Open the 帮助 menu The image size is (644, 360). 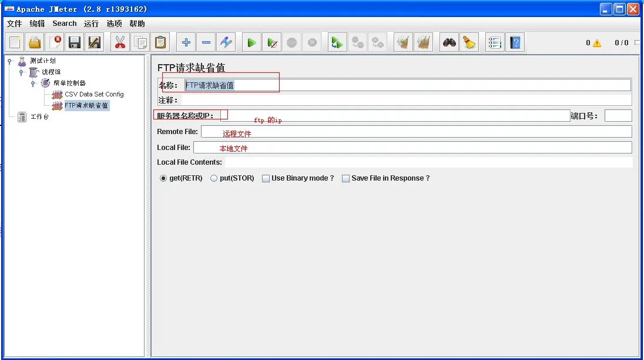137,24
